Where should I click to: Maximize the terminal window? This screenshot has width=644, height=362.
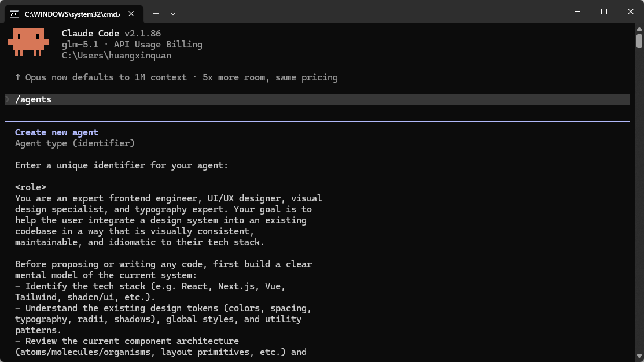coord(603,12)
